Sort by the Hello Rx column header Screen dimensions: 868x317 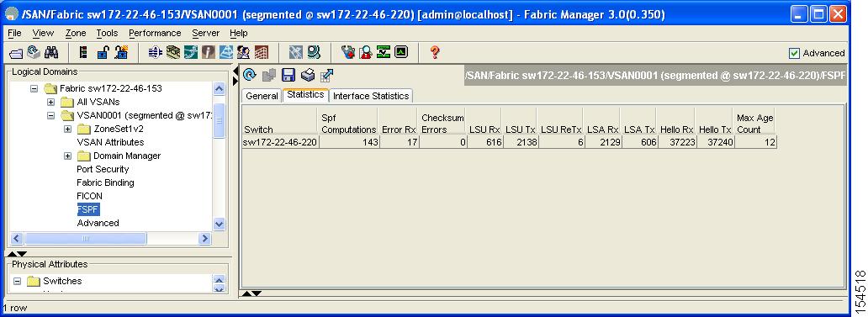(x=676, y=124)
